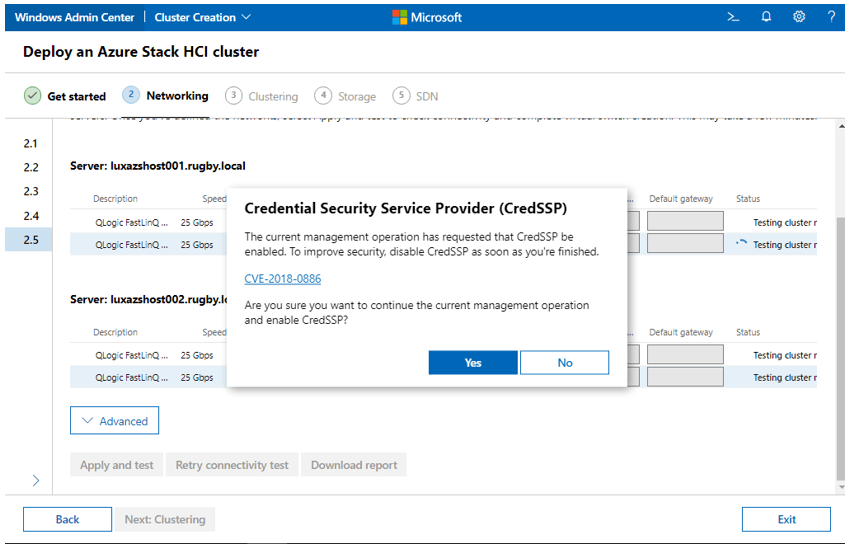Screen dimensions: 853x549
Task: Open the PowerShell console icon
Action: coord(733,17)
